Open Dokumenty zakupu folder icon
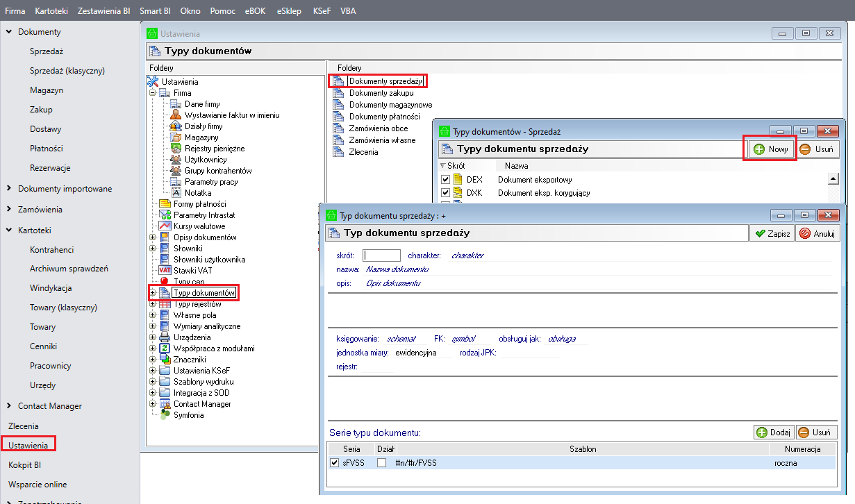 pos(338,93)
